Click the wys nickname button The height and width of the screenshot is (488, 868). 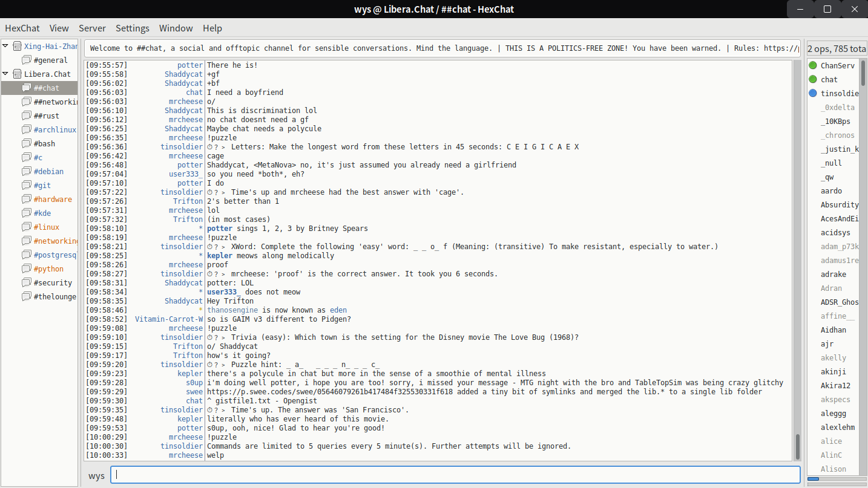click(96, 475)
